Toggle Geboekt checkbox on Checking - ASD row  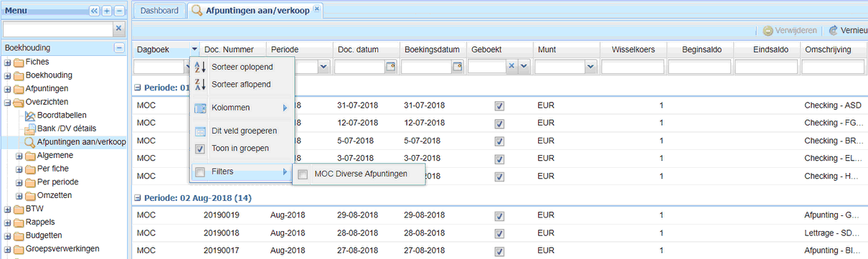coord(499,105)
